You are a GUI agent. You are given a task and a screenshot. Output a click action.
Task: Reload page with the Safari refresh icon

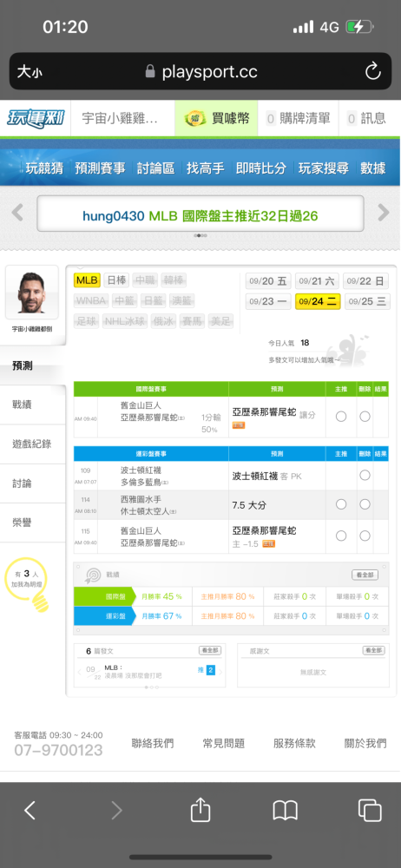tap(372, 71)
